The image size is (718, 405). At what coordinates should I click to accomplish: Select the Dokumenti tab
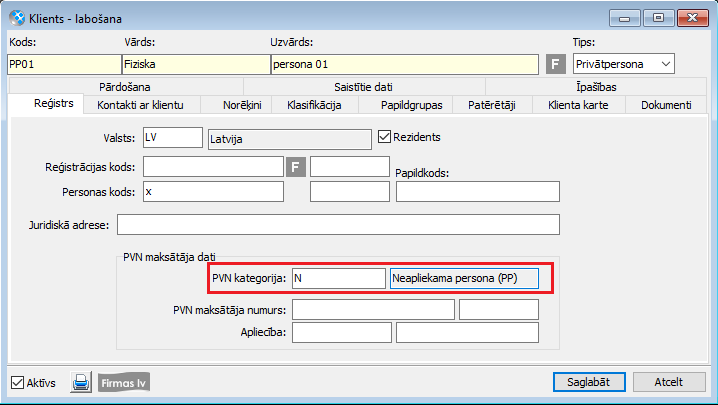coord(666,105)
